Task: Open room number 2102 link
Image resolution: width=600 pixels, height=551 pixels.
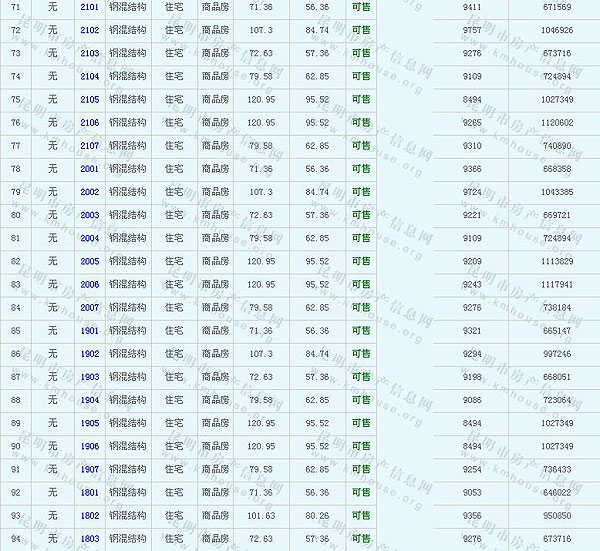Action: [89, 30]
